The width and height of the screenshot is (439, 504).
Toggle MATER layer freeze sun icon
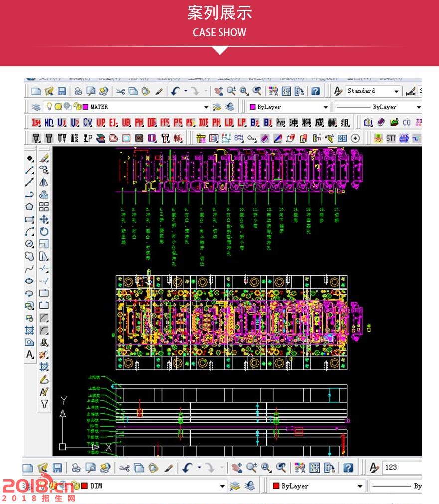[x=58, y=106]
